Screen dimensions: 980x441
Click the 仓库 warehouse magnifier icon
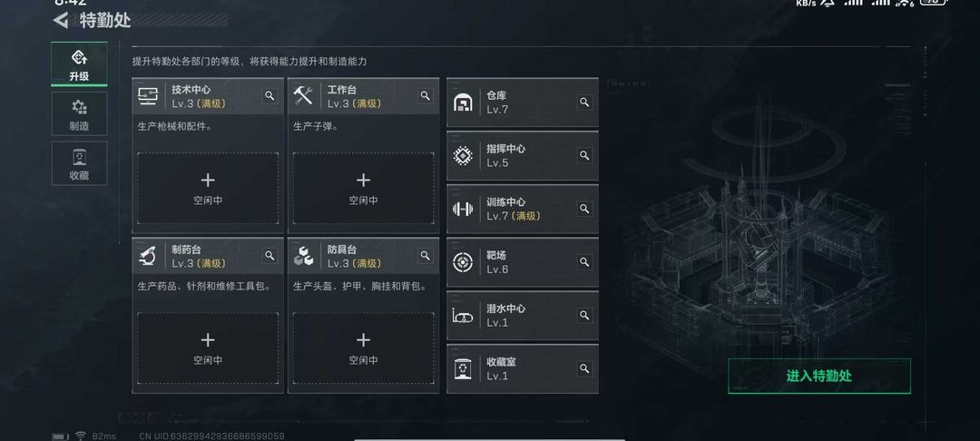[x=584, y=102]
